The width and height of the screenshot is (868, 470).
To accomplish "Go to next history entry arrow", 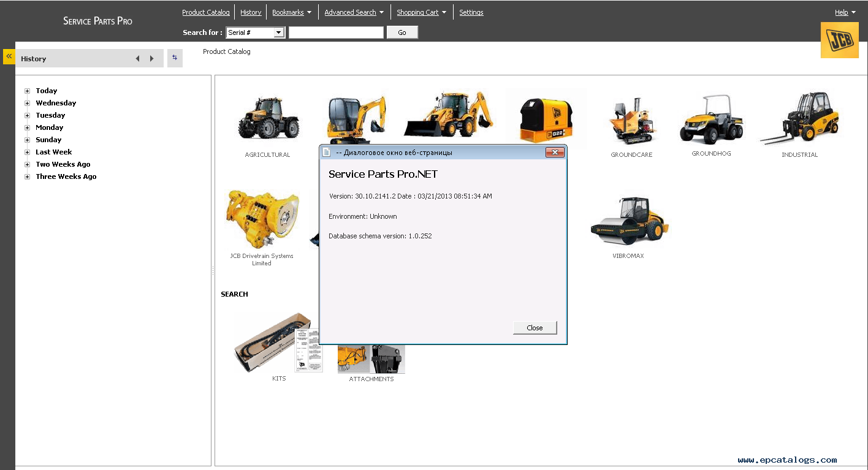I will [152, 59].
